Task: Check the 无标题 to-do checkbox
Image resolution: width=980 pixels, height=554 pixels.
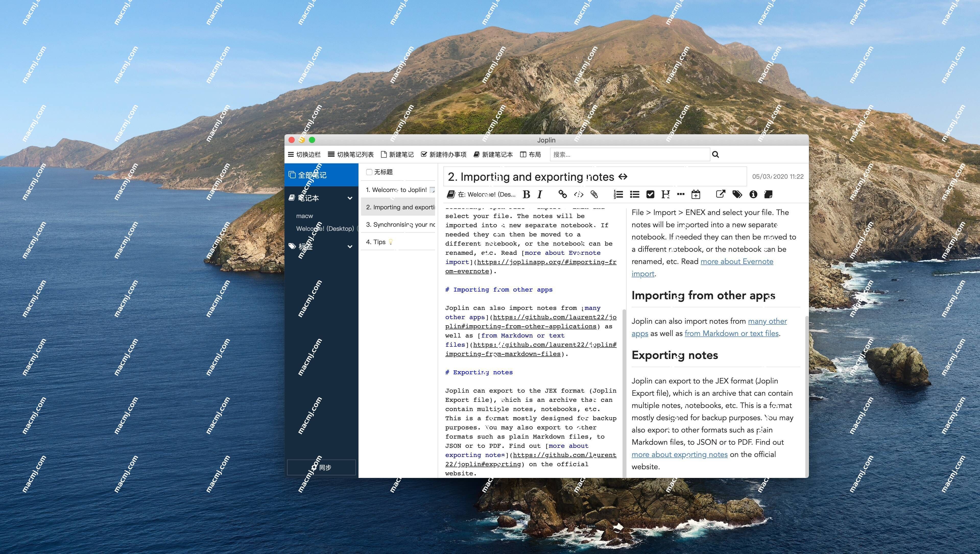Action: click(x=369, y=172)
